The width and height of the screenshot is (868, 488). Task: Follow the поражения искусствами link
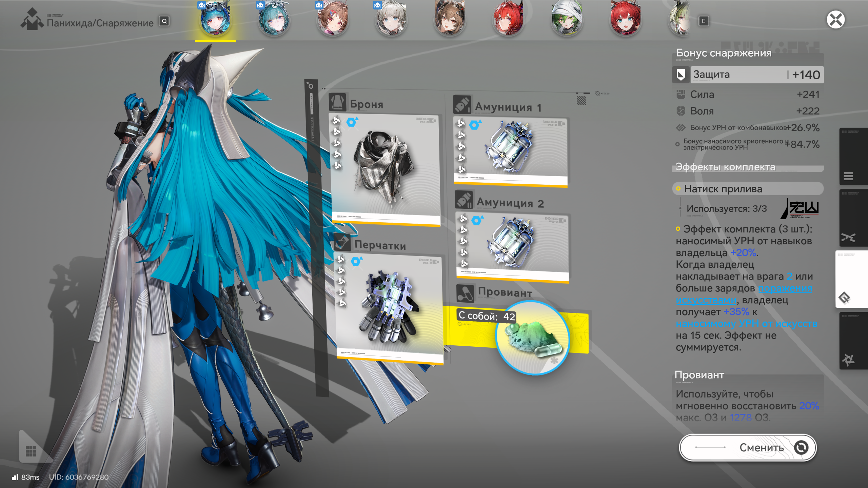tap(784, 289)
